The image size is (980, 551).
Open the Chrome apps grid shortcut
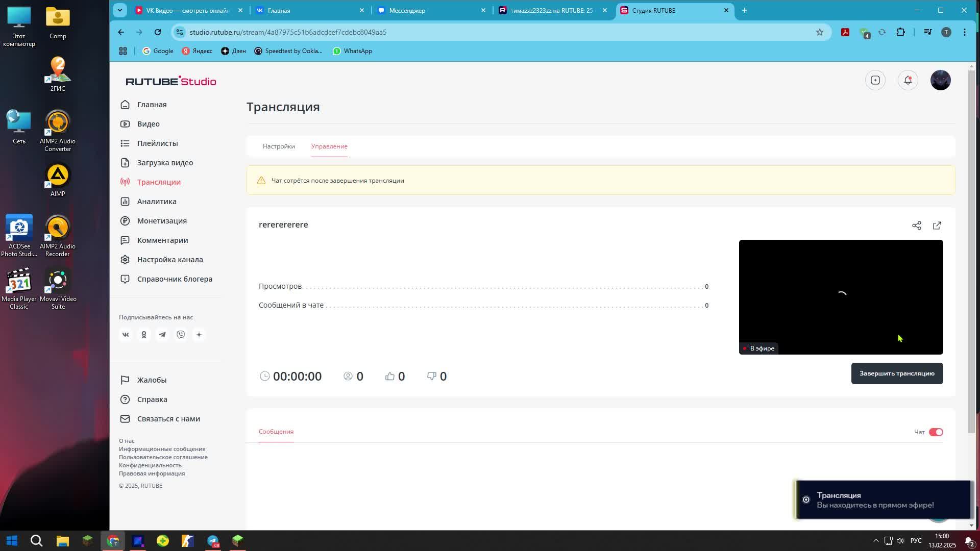(x=123, y=51)
